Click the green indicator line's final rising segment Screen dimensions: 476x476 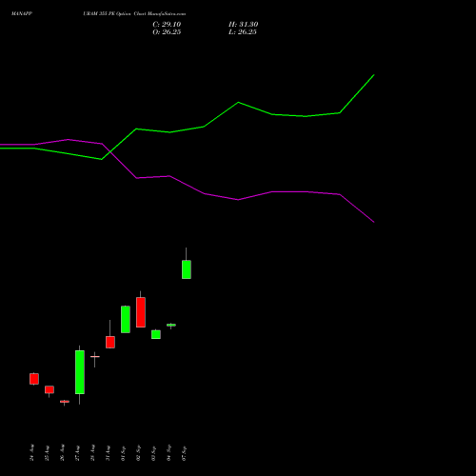point(357,93)
